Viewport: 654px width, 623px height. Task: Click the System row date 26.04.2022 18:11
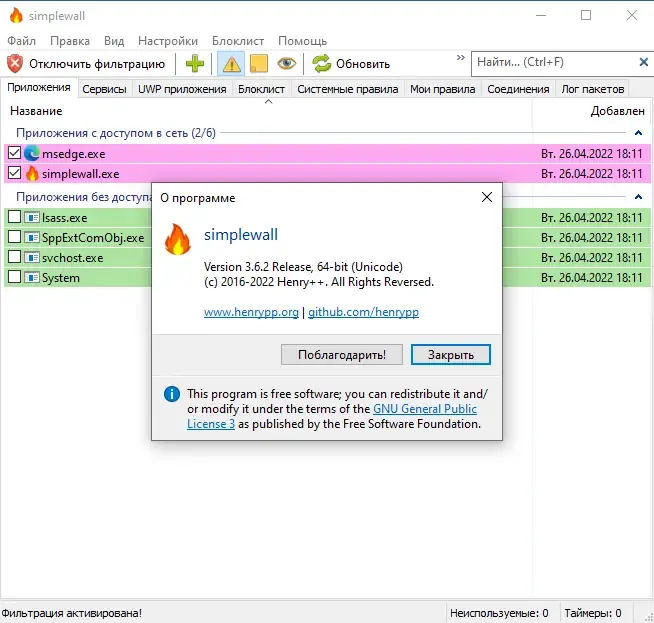point(591,278)
